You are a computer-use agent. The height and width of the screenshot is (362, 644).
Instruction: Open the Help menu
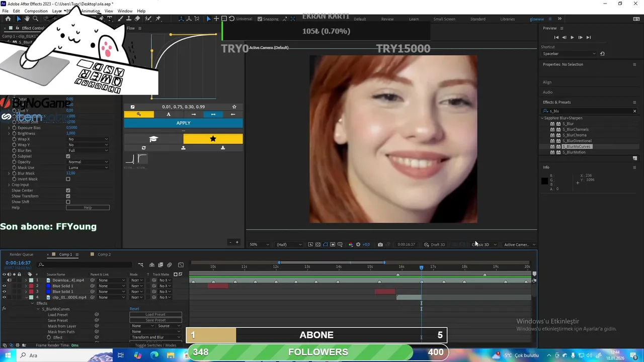point(141,11)
